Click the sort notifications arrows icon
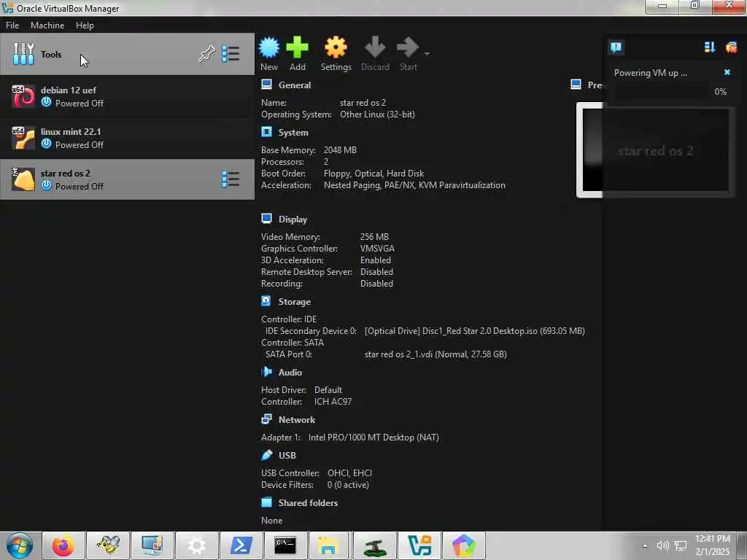This screenshot has width=747, height=560. point(709,47)
